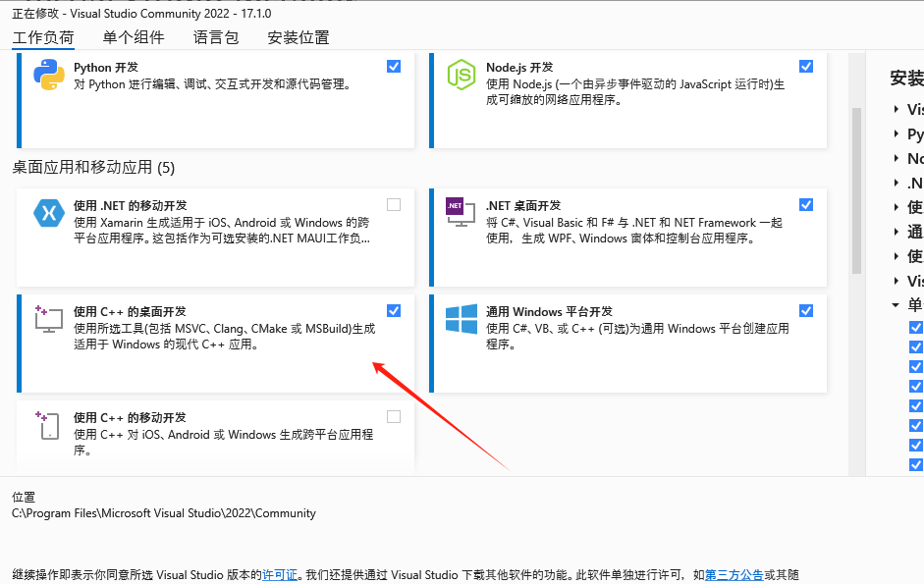Click the Node.js hexagon logo icon
The image size is (924, 584).
tap(461, 75)
